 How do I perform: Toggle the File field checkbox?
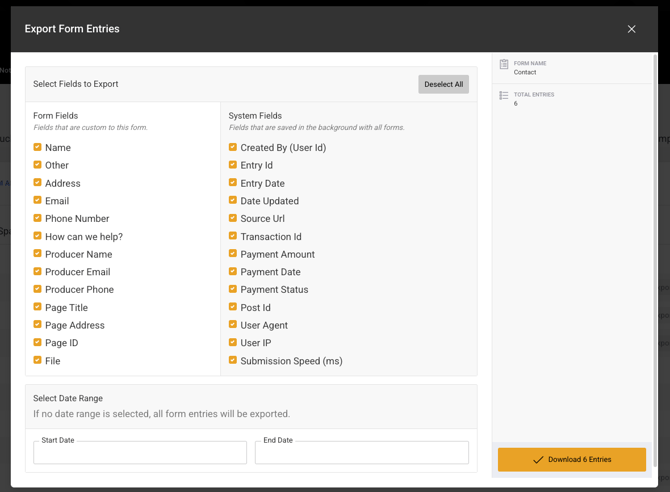(x=37, y=360)
